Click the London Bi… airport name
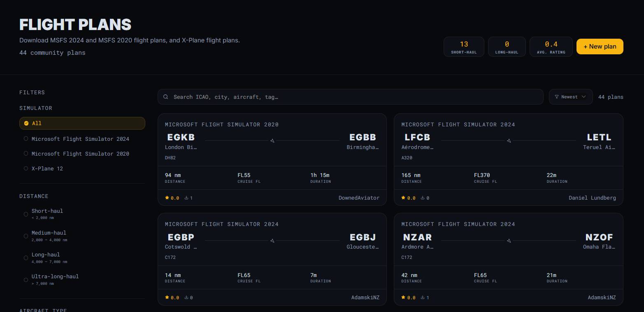This screenshot has height=312, width=644. point(181,147)
